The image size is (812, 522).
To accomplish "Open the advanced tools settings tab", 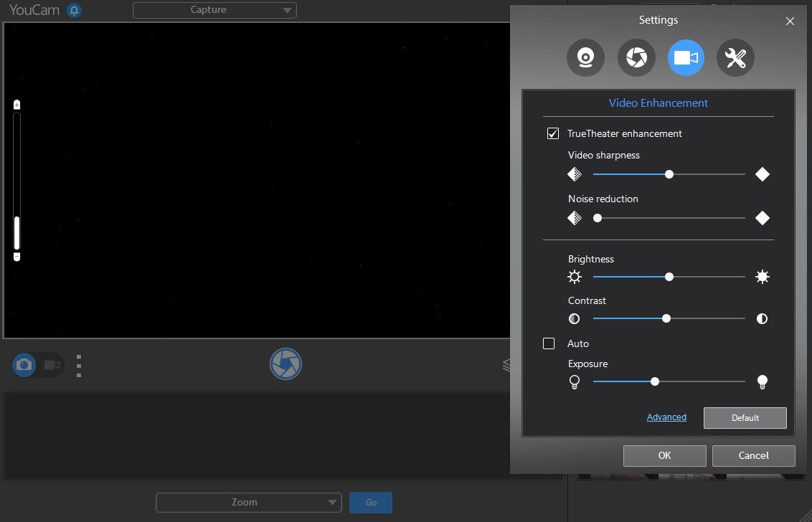I will (x=735, y=57).
